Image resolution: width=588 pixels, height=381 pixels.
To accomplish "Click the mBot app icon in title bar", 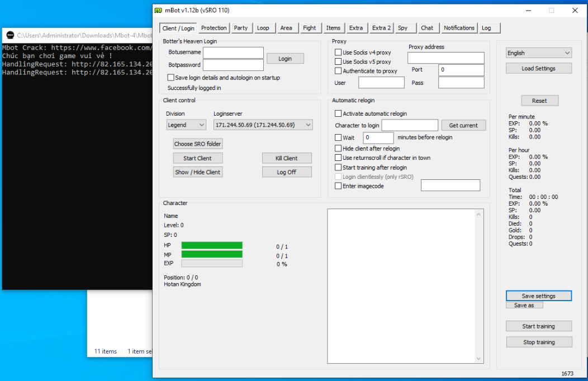I will pos(159,10).
